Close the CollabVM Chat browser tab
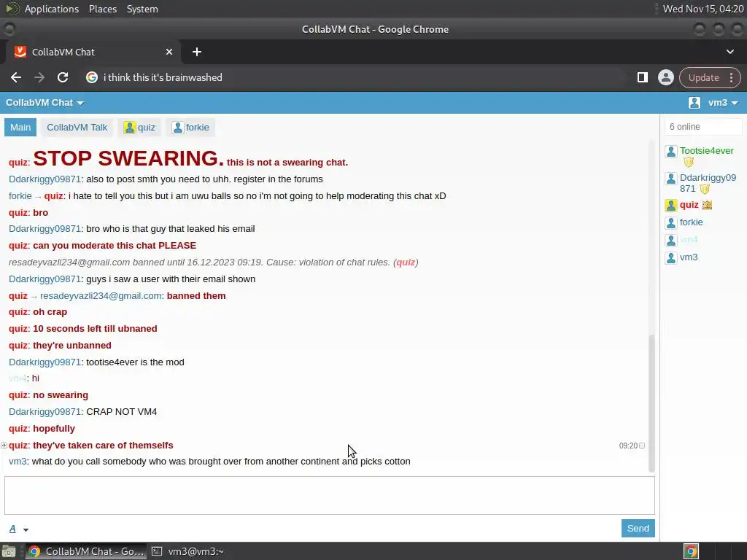The width and height of the screenshot is (747, 560). (169, 52)
